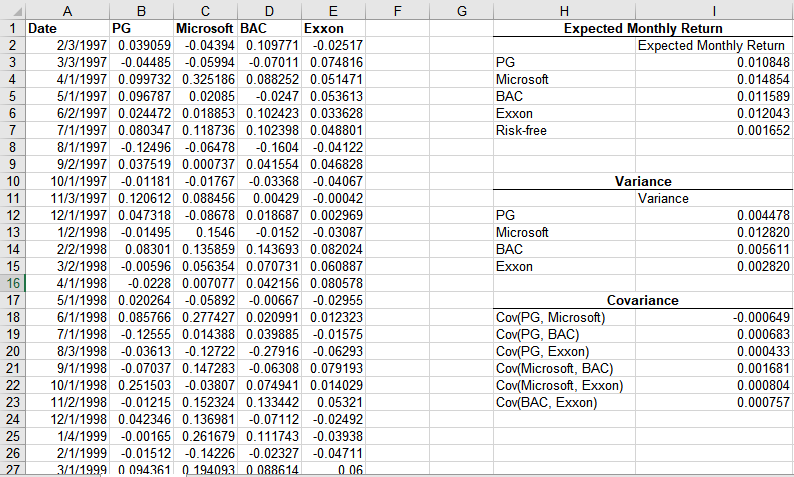Select BAC variance value 0.005611

714,249
